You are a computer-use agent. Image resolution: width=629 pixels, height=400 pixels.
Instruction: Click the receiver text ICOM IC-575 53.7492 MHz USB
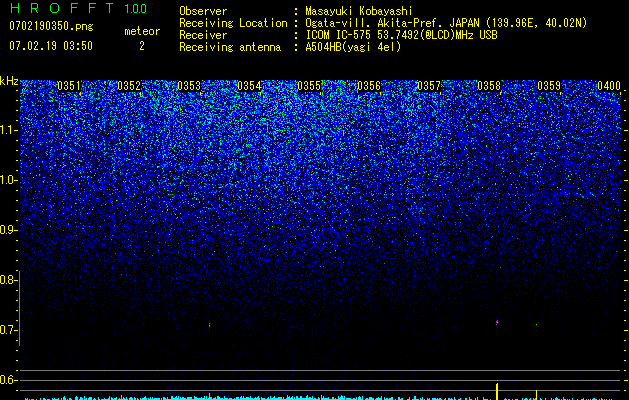click(x=401, y=35)
